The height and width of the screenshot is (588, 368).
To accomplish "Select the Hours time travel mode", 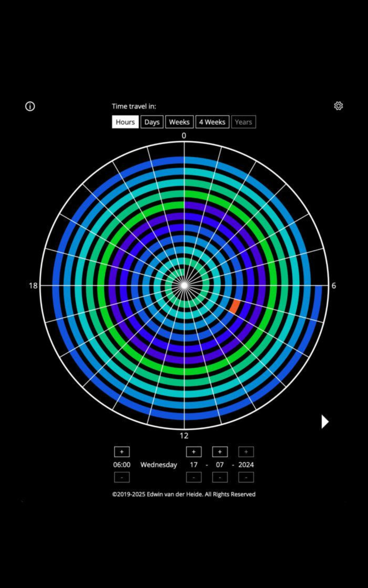I will tap(125, 122).
